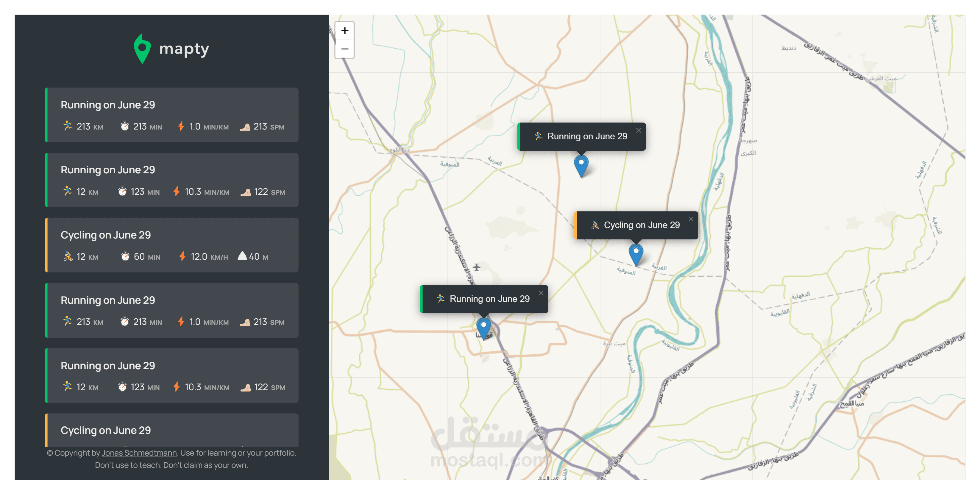Click the top Running on June 29 popup text
This screenshot has height=480, width=980.
(587, 137)
